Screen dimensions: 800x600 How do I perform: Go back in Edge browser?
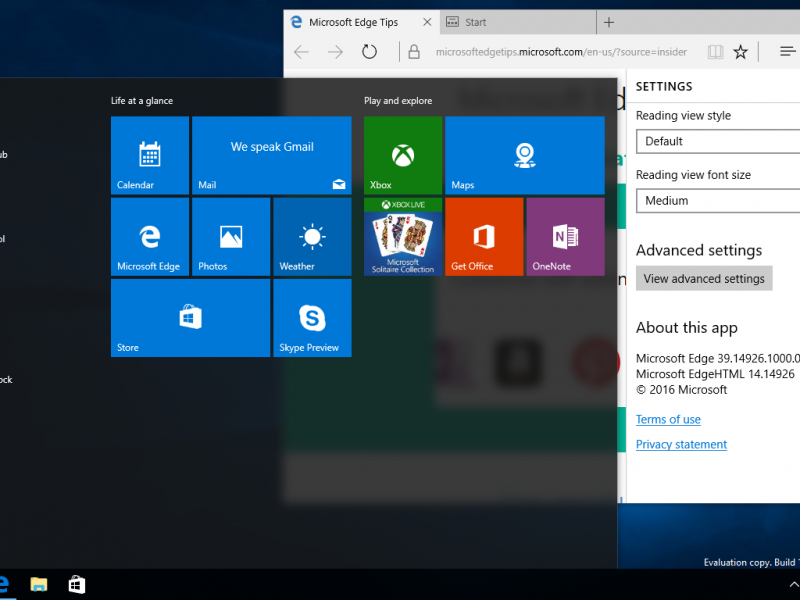click(302, 52)
